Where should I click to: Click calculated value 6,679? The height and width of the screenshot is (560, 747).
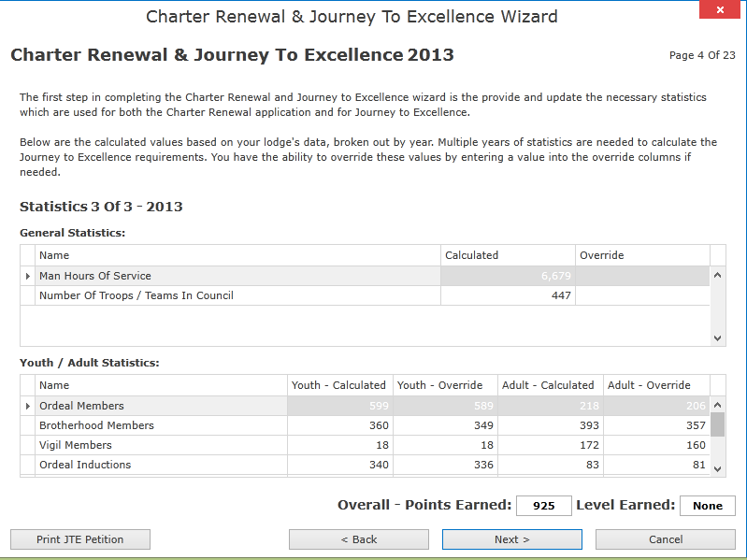(508, 276)
